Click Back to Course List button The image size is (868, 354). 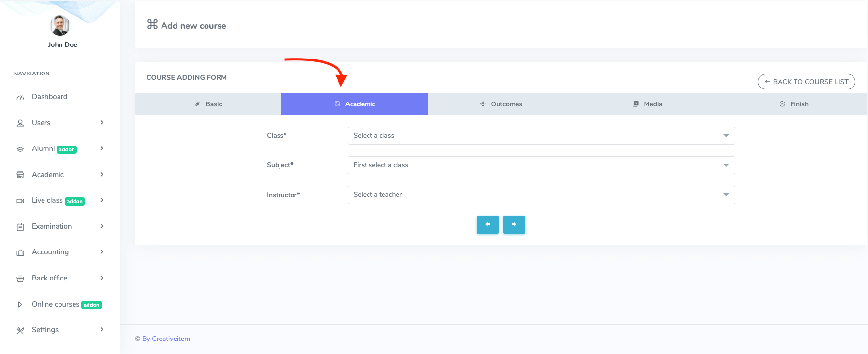coord(806,82)
